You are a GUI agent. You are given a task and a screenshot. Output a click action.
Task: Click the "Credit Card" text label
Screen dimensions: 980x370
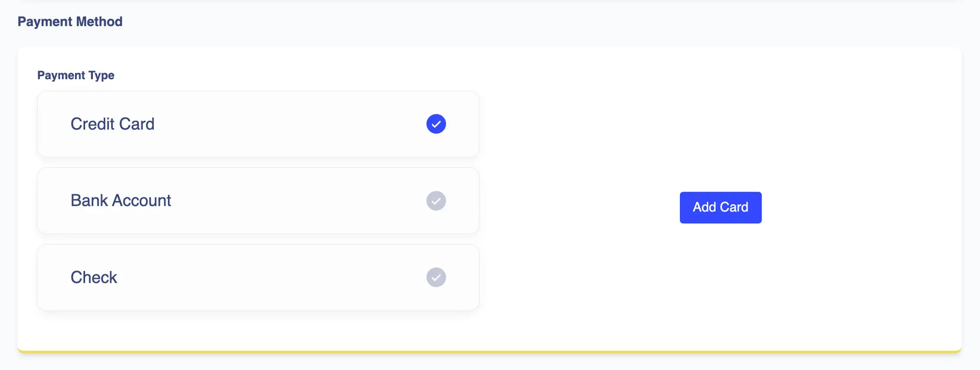click(x=112, y=124)
